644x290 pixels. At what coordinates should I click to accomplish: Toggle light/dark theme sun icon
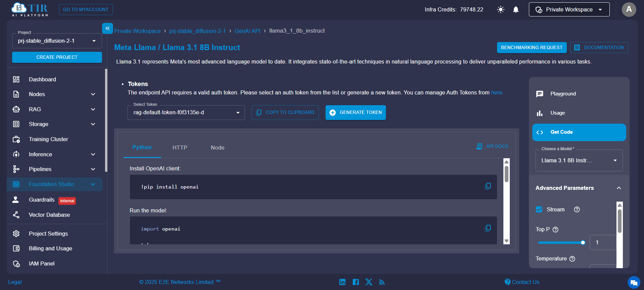point(501,9)
